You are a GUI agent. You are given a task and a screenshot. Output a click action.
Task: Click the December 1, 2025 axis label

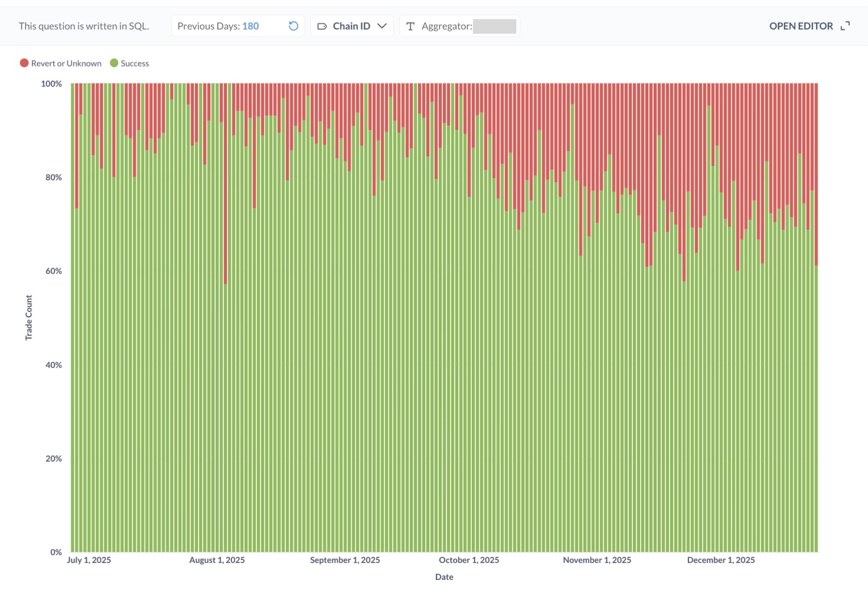click(720, 560)
